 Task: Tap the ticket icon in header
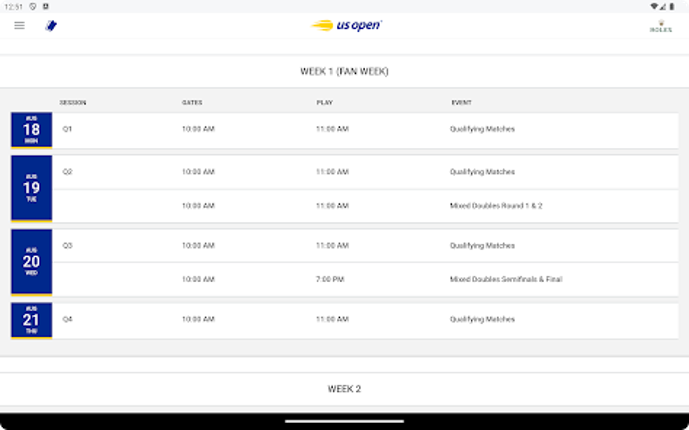click(x=51, y=26)
